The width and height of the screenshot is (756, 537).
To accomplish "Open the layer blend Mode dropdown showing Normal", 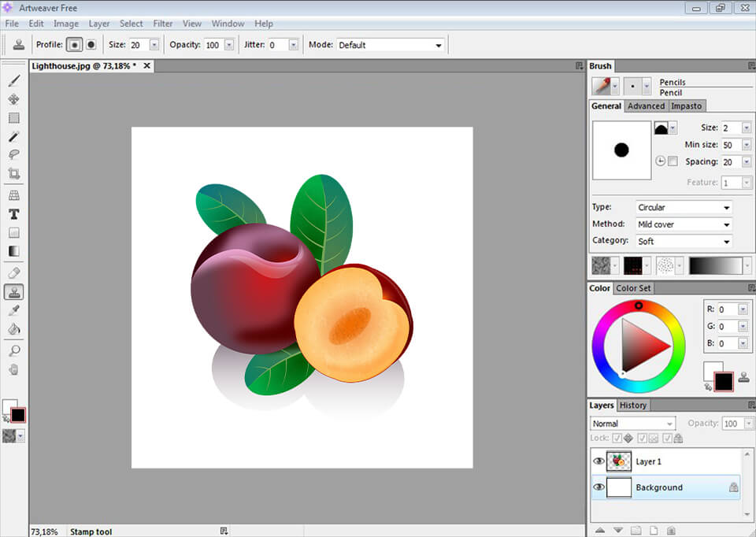I will pyautogui.click(x=632, y=423).
